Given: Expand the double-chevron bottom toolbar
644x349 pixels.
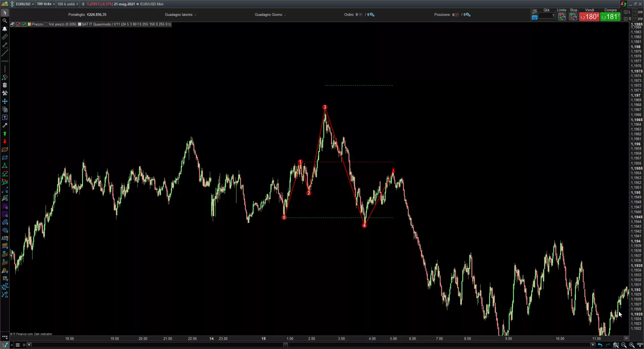Looking at the screenshot, I should coord(24,345).
